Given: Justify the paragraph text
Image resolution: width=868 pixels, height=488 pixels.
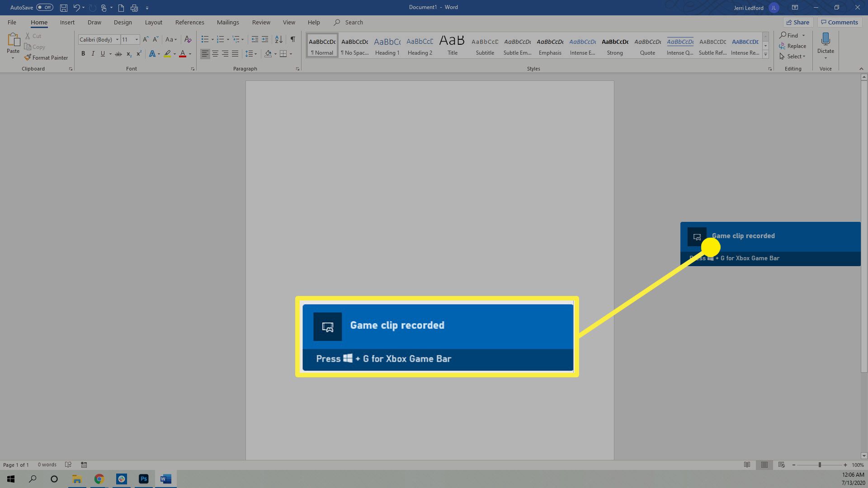Looking at the screenshot, I should (x=235, y=54).
